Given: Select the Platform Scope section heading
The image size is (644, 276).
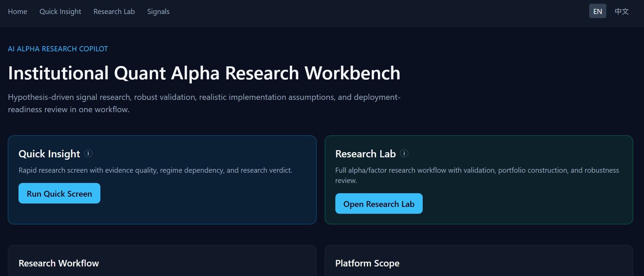Looking at the screenshot, I should click(x=367, y=263).
